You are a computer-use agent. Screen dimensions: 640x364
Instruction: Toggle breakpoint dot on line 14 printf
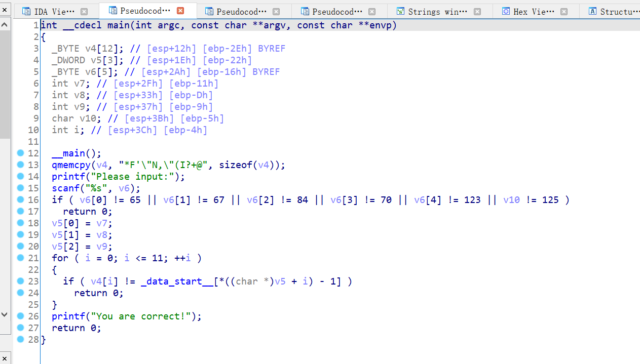point(20,176)
